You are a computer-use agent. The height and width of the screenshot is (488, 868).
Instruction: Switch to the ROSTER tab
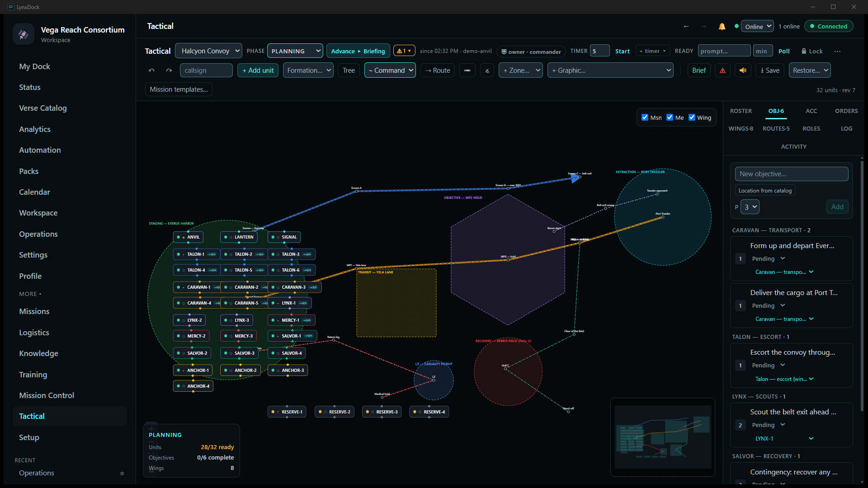point(741,111)
